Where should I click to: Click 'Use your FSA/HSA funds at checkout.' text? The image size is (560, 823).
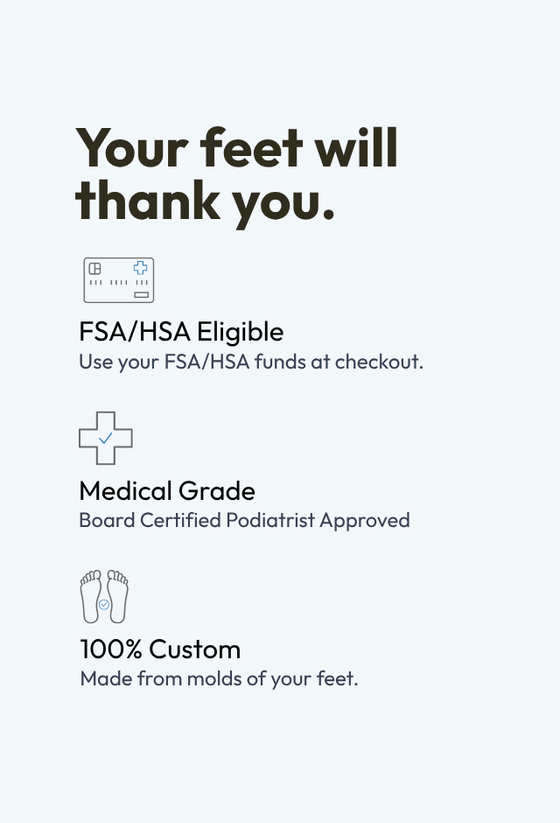point(251,362)
